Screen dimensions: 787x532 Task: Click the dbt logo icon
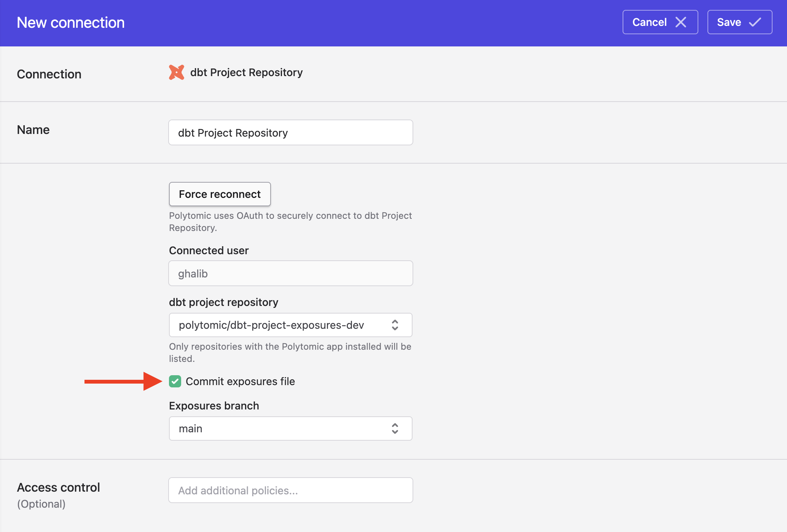tap(177, 72)
